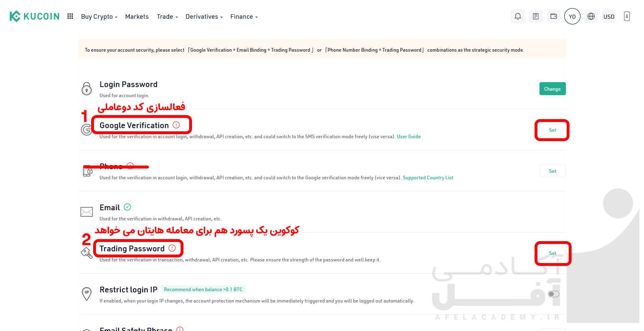Image resolution: width=644 pixels, height=331 pixels.
Task: Click the Email heading text
Action: click(110, 207)
